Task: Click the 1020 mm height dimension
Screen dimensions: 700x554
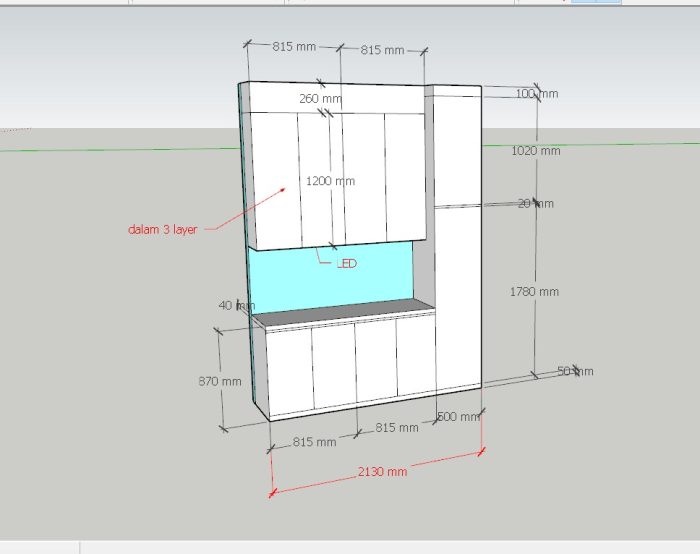Action: 535,151
